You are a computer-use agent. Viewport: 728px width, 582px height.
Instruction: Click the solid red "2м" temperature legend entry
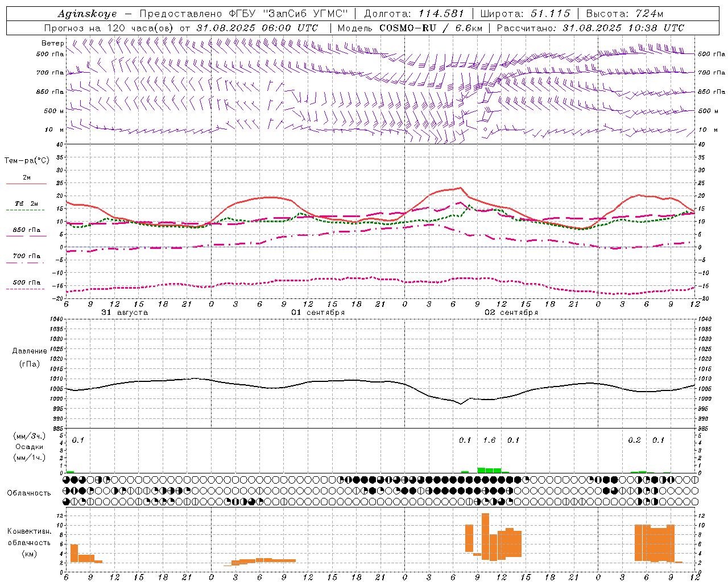26,180
